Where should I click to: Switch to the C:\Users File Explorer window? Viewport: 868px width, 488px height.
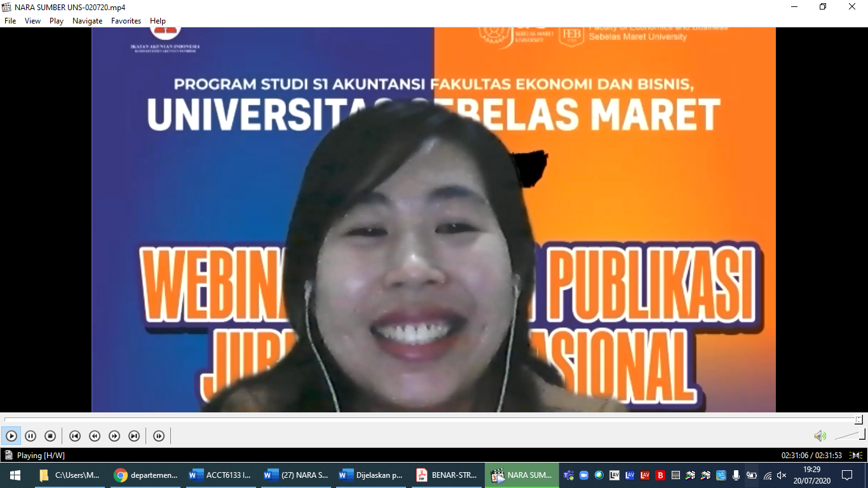coord(70,475)
